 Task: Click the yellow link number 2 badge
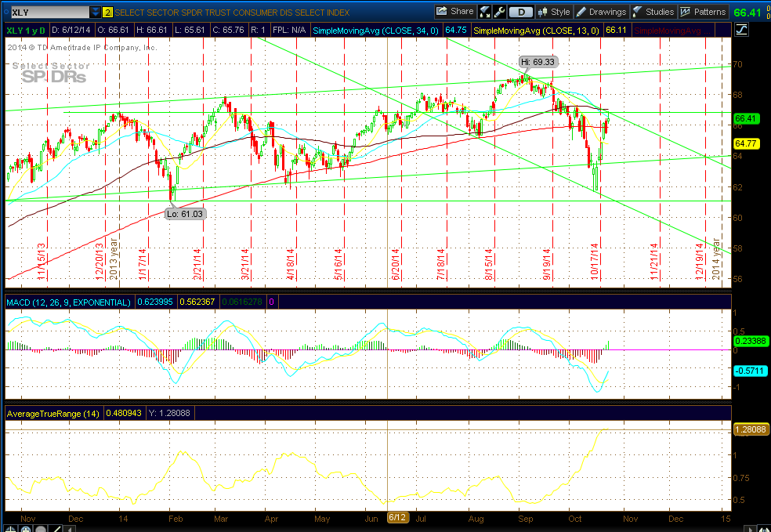(x=107, y=12)
